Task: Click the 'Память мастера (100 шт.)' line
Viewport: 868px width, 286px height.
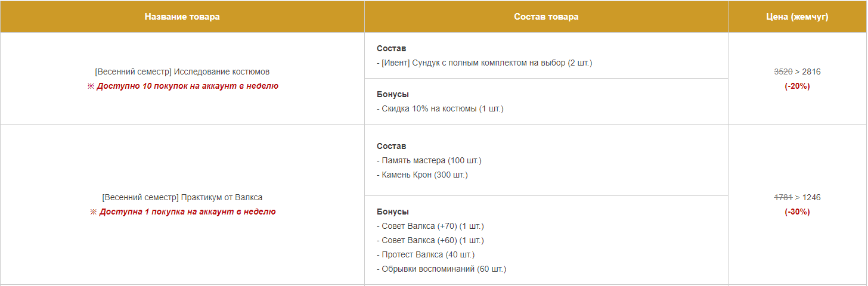Action: pyautogui.click(x=429, y=160)
